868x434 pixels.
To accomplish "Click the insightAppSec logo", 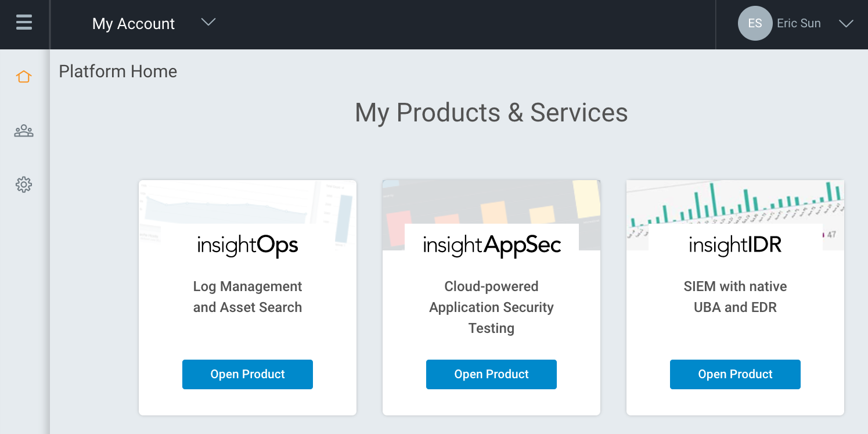I will pos(492,245).
